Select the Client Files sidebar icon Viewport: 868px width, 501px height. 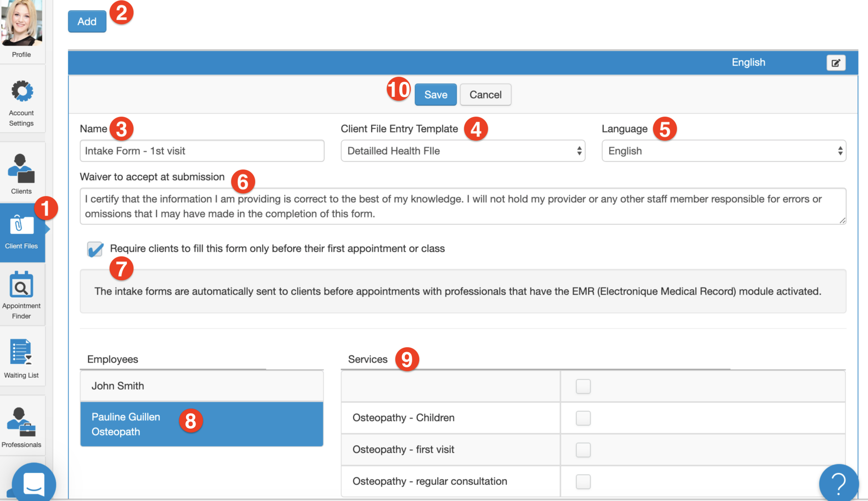[22, 224]
